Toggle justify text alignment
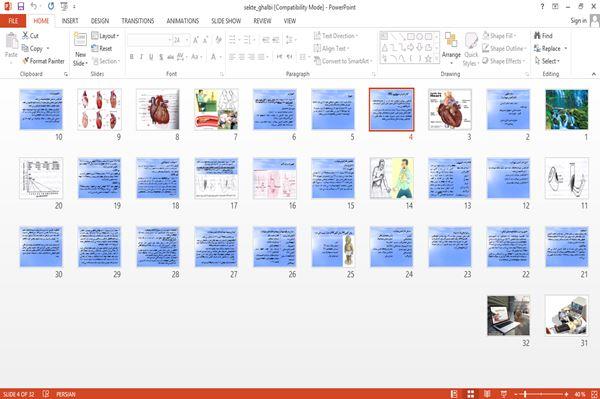Screen dimensions: 600x399 [x=261, y=57]
